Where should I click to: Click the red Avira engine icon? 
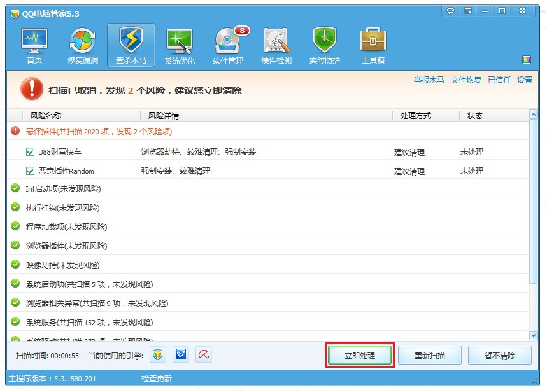coord(204,355)
